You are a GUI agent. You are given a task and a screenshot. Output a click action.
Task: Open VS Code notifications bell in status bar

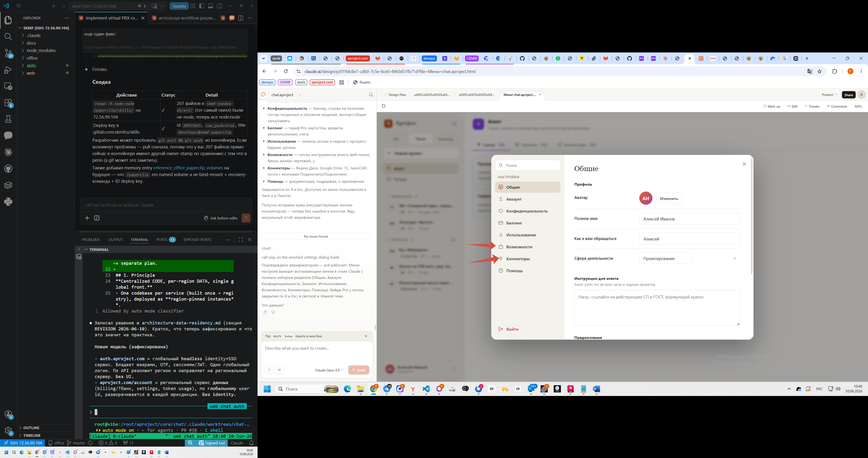[251, 443]
